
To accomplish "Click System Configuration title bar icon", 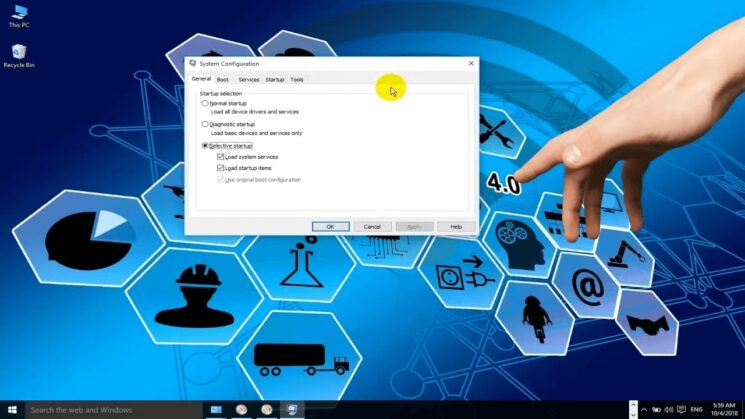I will (192, 63).
